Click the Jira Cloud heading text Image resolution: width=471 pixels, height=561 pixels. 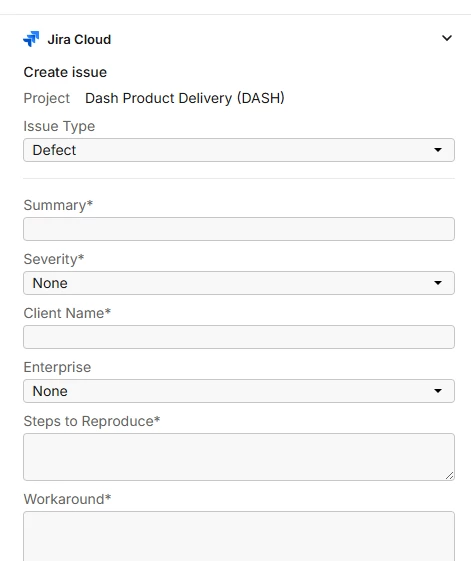[x=79, y=39]
